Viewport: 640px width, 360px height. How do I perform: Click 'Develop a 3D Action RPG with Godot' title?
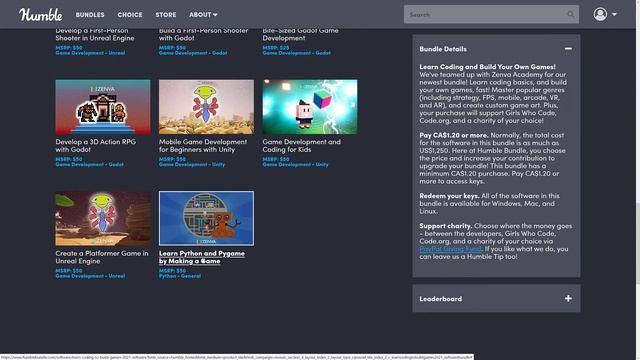(96, 146)
